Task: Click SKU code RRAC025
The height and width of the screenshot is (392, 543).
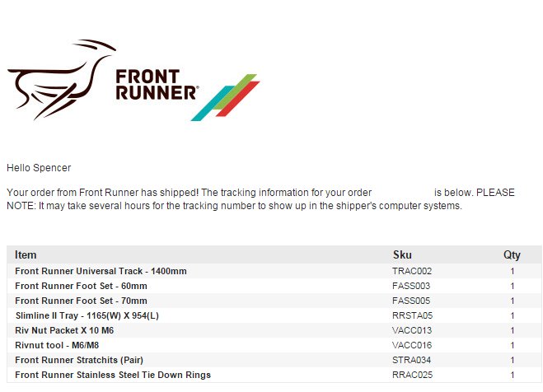Action: 413,375
